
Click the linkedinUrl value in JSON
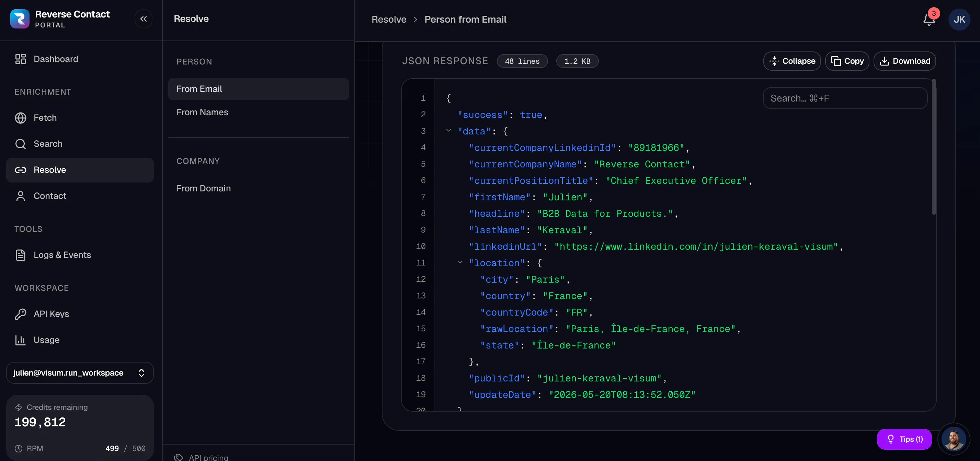tap(696, 247)
